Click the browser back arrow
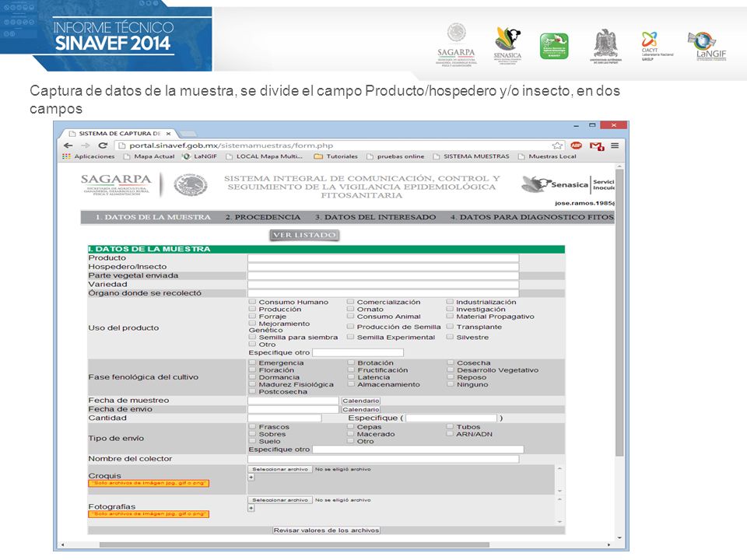The height and width of the screenshot is (560, 747). click(x=68, y=145)
